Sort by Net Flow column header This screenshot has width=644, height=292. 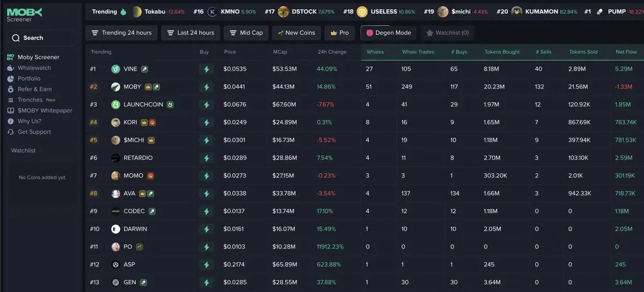point(626,52)
